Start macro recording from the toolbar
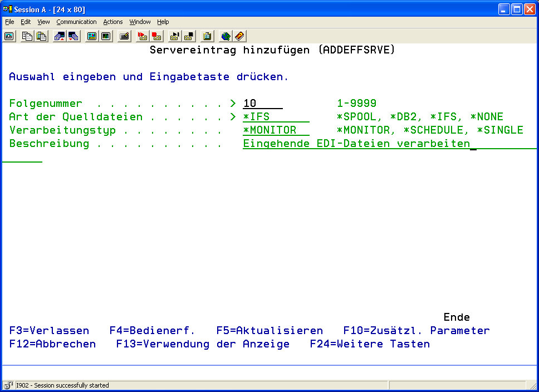 click(x=143, y=36)
